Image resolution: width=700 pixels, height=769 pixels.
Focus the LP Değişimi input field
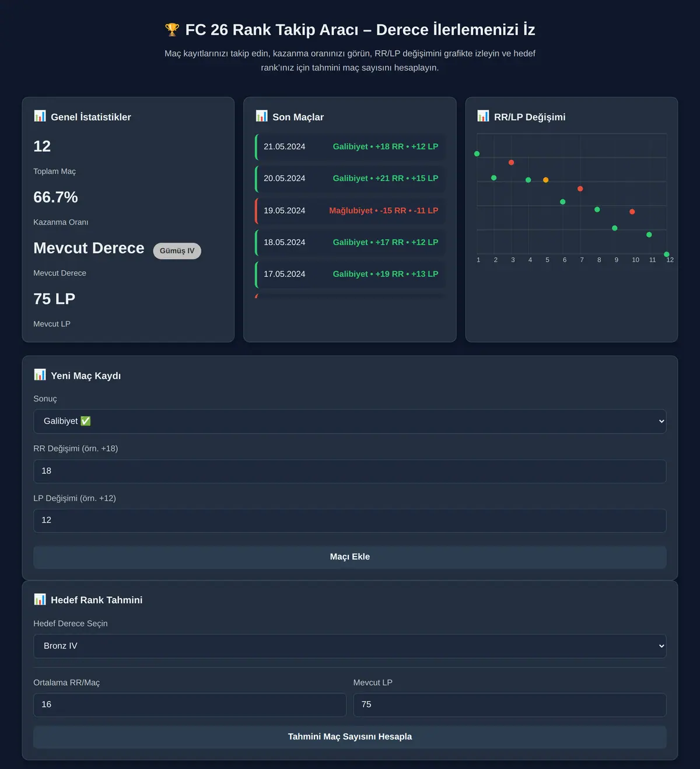point(350,520)
